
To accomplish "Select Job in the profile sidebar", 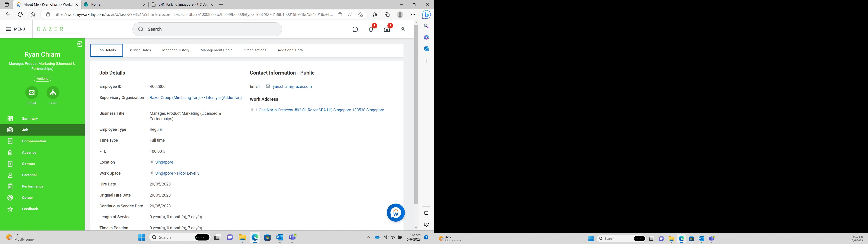I will pos(42,130).
